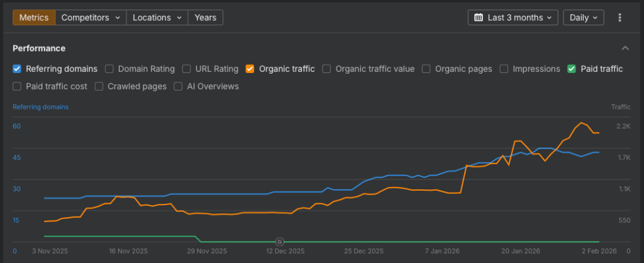This screenshot has width=644, height=263.
Task: Enable the Organic traffic value metric
Action: [326, 69]
